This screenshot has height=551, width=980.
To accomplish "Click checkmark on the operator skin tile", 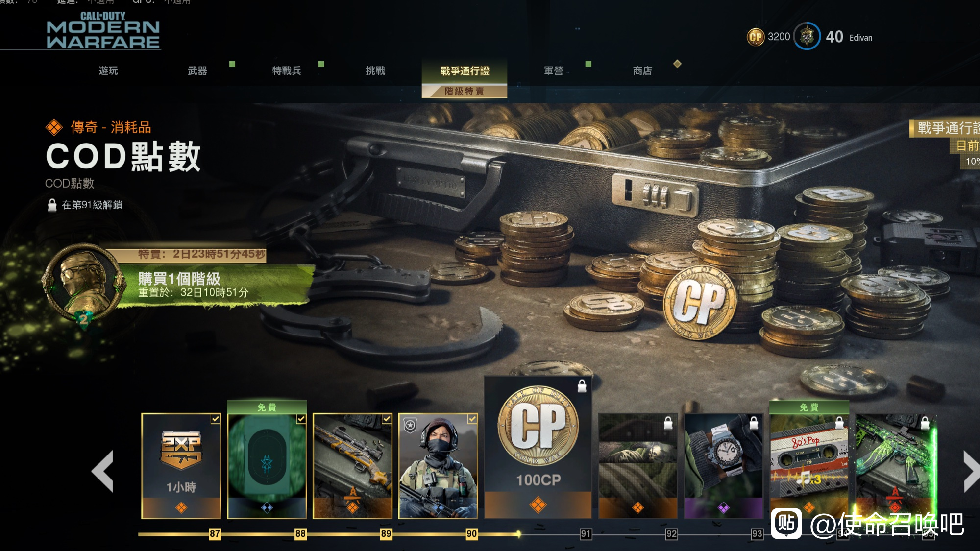I will (472, 419).
